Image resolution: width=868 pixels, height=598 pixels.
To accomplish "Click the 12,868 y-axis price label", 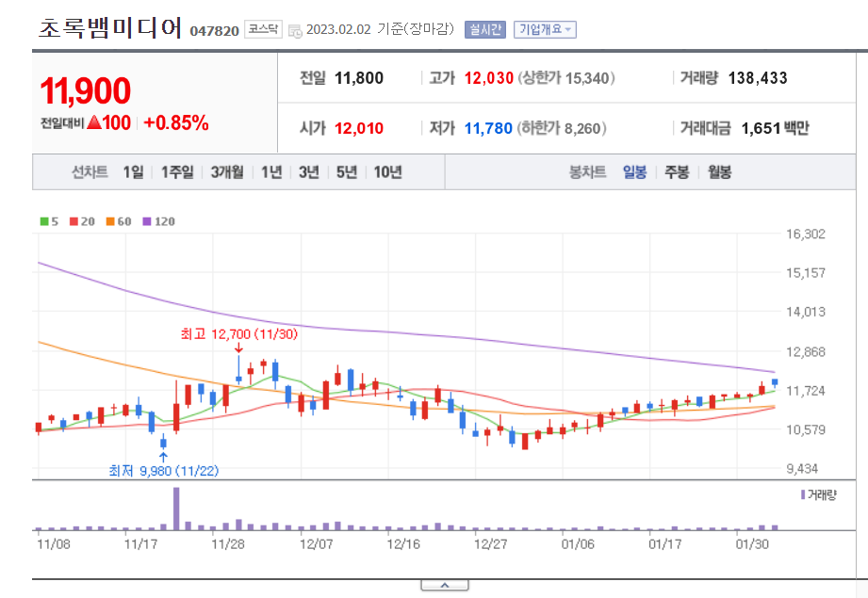I will [x=806, y=352].
